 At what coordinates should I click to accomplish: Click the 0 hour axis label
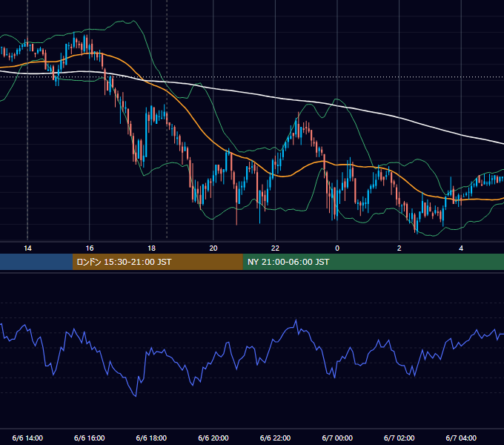click(337, 248)
